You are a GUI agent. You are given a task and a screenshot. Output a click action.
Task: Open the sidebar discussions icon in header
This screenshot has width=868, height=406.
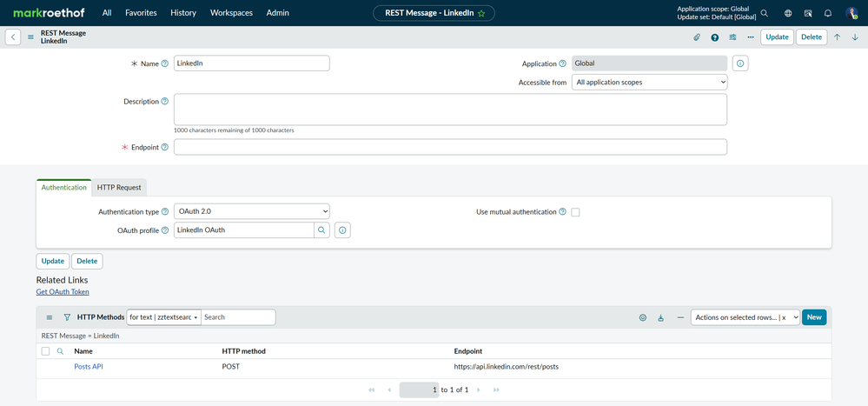pos(808,13)
